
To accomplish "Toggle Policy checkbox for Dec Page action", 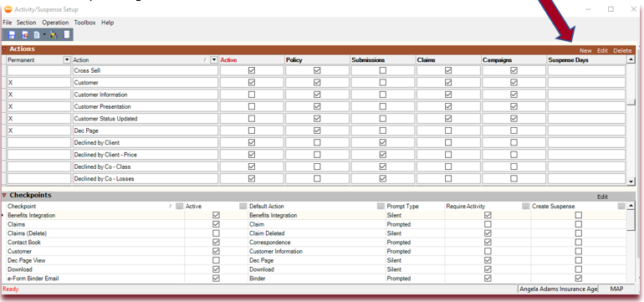I will 317,131.
